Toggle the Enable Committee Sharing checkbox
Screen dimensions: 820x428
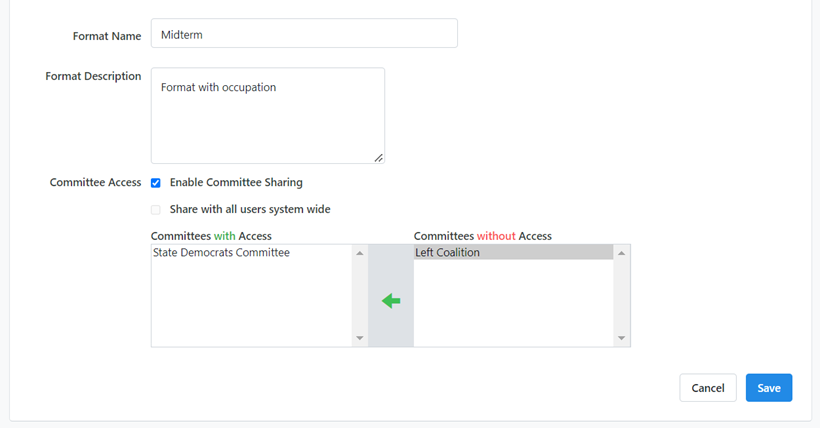pyautogui.click(x=155, y=183)
